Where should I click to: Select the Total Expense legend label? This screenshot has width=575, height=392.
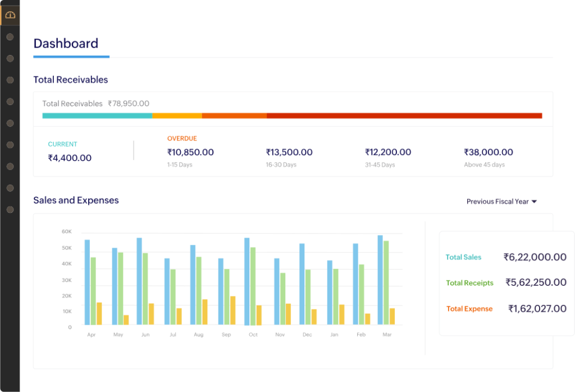click(469, 309)
